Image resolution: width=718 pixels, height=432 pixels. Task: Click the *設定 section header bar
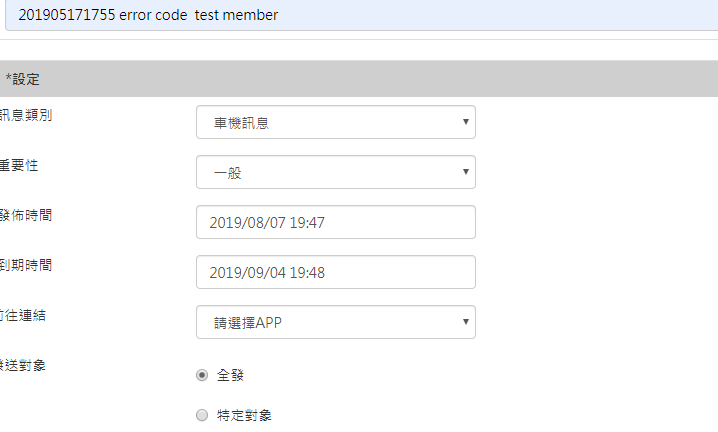click(x=359, y=78)
